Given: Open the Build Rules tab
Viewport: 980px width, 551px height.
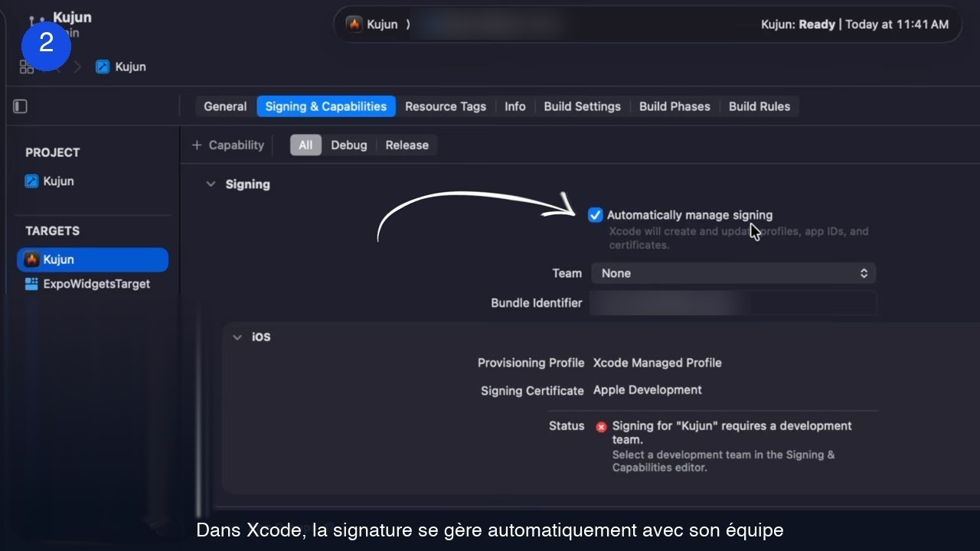Looking at the screenshot, I should coord(759,106).
